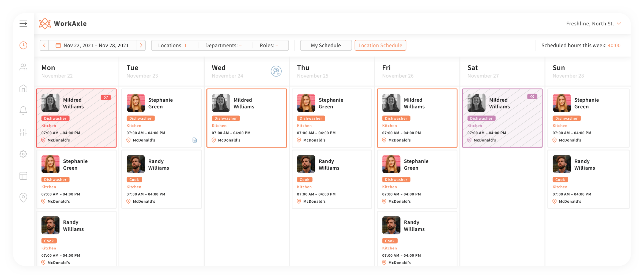The width and height of the screenshot is (644, 279).
Task: Click Kitchen link on Friday Stephanie shift
Action: pos(389,187)
